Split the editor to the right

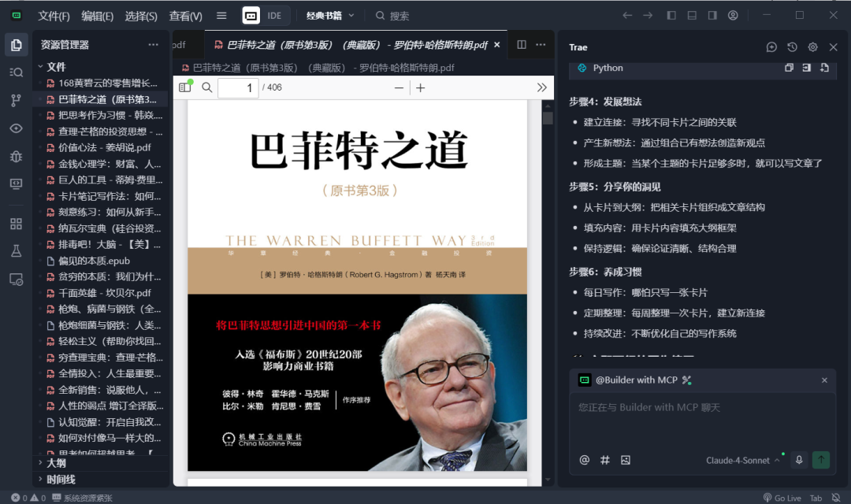(x=522, y=44)
